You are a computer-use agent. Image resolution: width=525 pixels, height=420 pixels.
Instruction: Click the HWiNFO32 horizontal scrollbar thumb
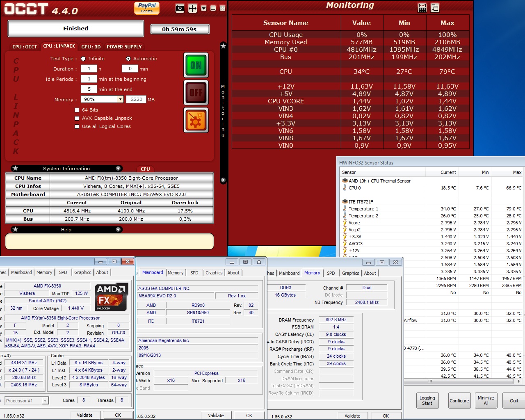(430, 381)
